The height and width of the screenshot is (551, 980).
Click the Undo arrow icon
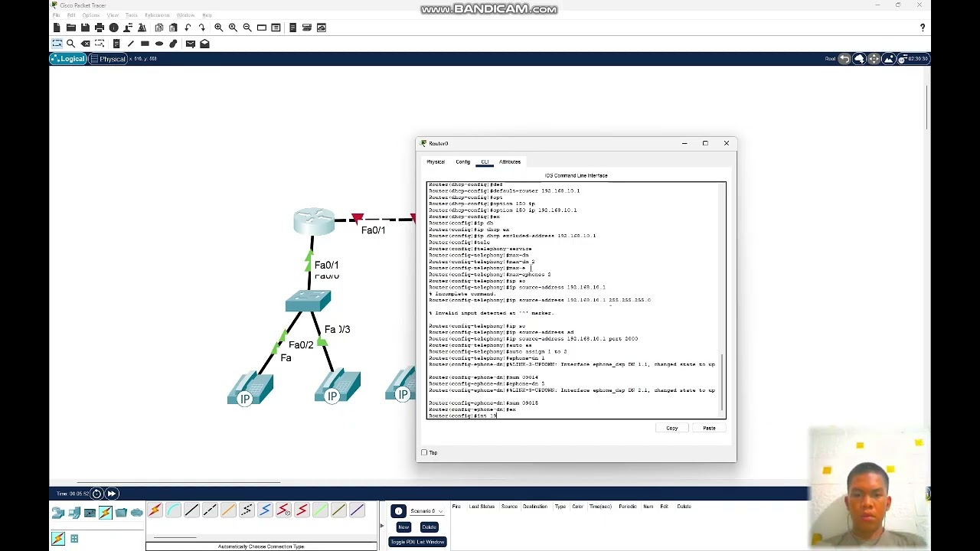tap(188, 28)
